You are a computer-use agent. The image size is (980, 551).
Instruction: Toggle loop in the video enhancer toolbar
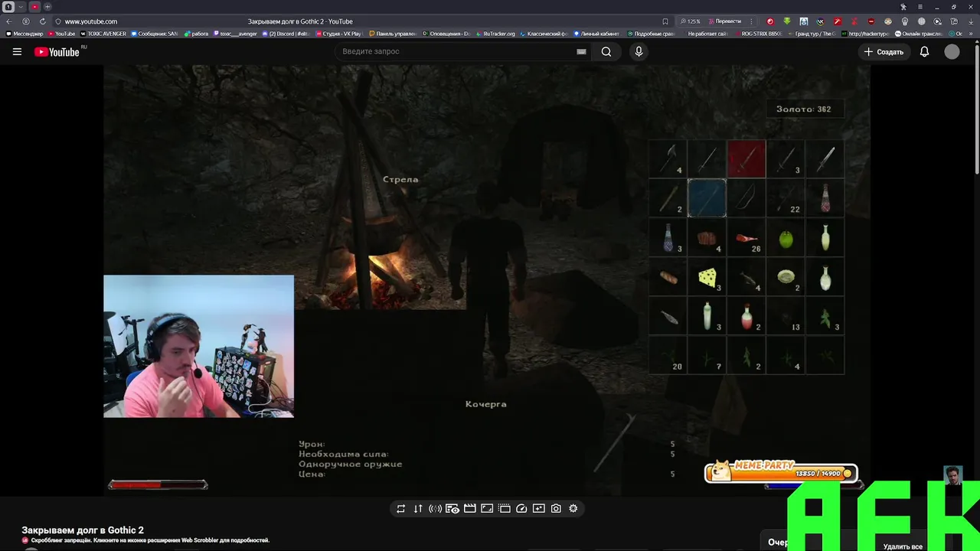[x=400, y=508]
